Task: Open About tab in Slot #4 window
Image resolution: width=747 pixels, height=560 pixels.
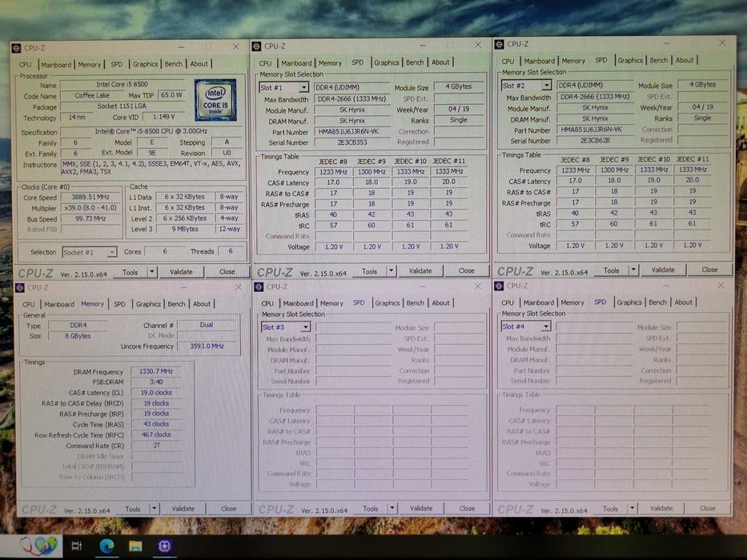Action: click(683, 302)
